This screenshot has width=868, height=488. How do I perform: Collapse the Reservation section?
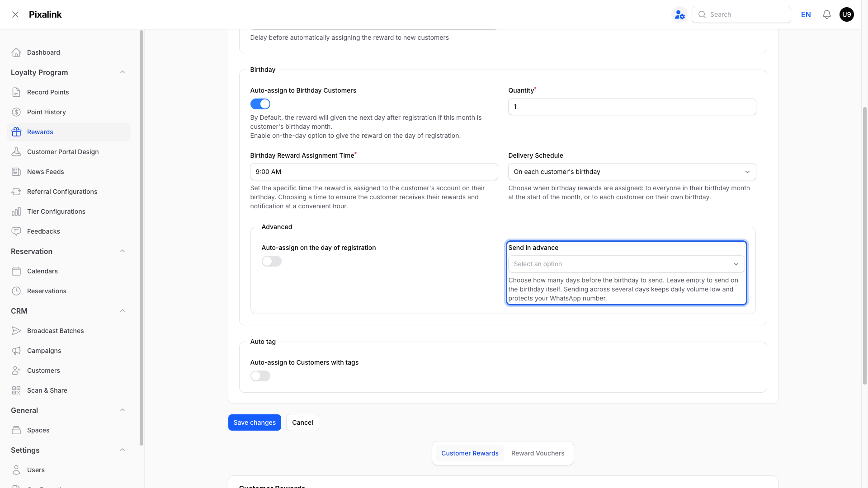click(123, 251)
